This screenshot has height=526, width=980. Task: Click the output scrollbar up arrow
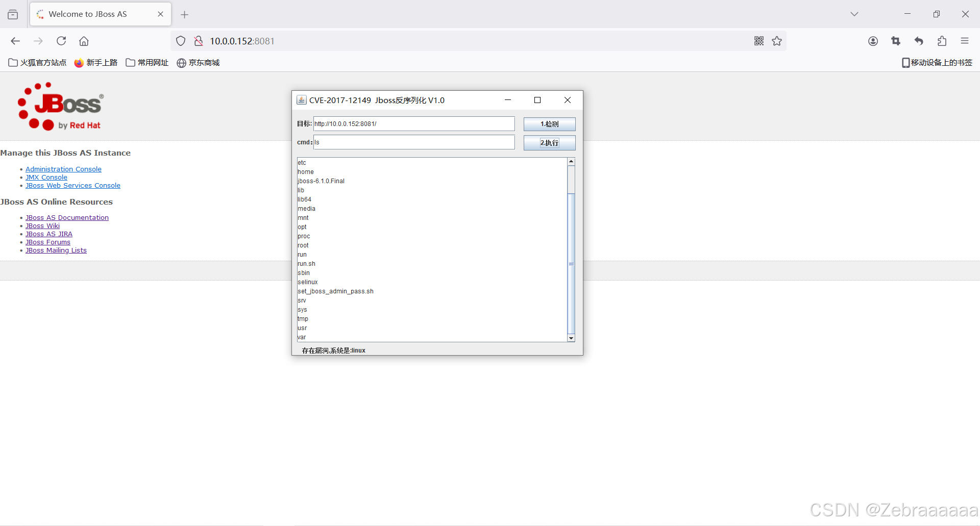pos(571,162)
